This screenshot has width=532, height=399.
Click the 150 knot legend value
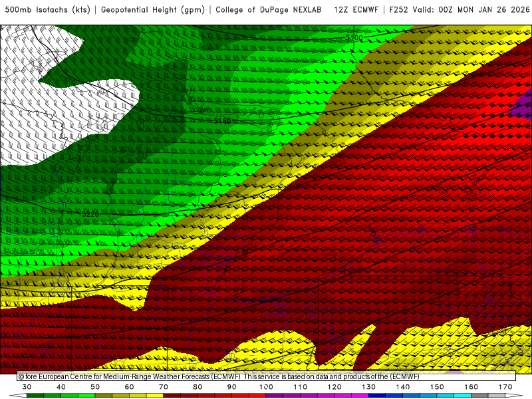click(438, 387)
